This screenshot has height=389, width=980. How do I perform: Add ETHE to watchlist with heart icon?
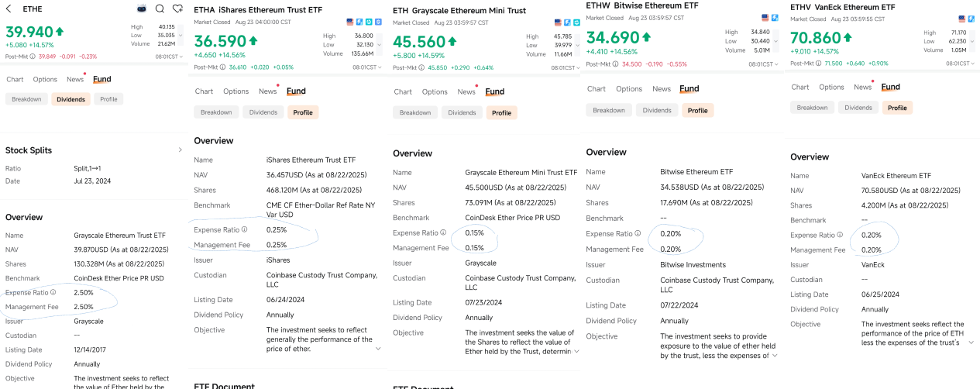tap(178, 9)
